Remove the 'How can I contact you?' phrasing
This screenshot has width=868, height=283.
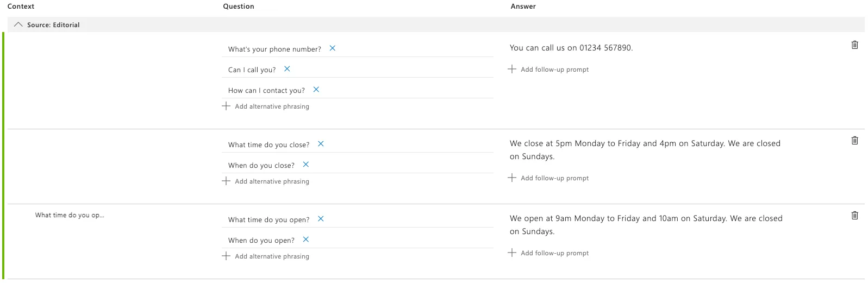point(316,90)
